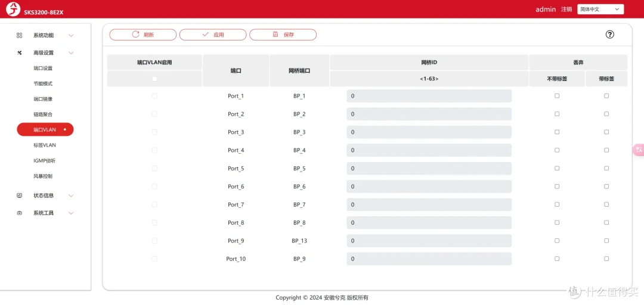Image resolution: width=644 pixels, height=305 pixels.
Task: Click the 网桥ID column header
Action: click(x=429, y=63)
